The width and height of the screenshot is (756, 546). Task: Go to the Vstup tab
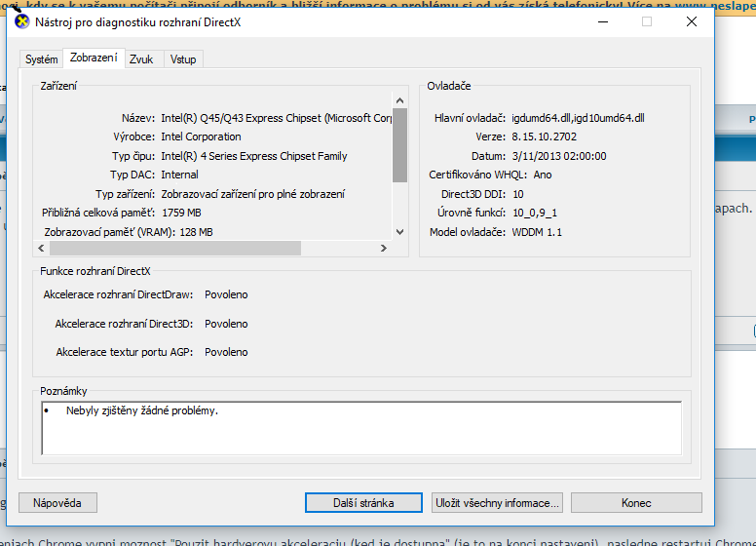[183, 59]
